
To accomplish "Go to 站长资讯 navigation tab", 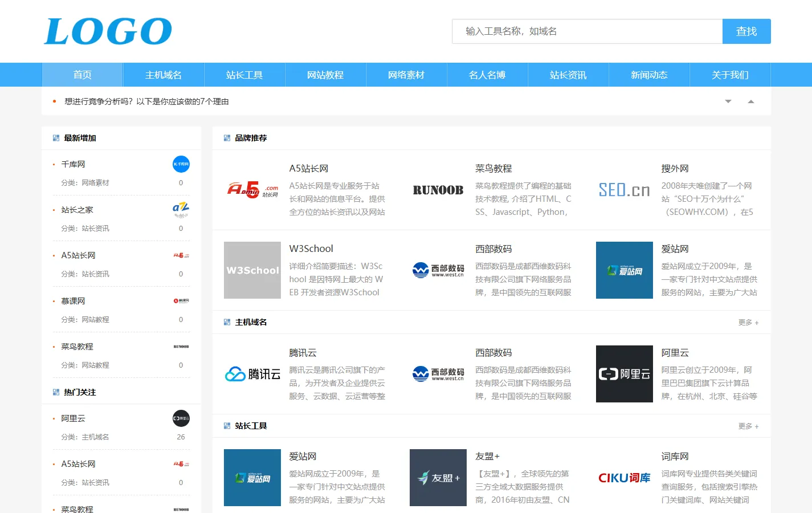I will (568, 75).
